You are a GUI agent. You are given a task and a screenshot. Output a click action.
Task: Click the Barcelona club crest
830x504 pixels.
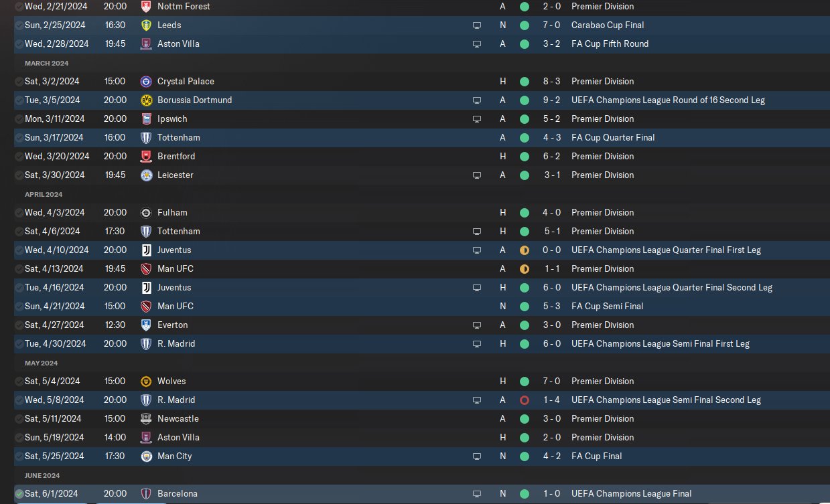tap(146, 493)
